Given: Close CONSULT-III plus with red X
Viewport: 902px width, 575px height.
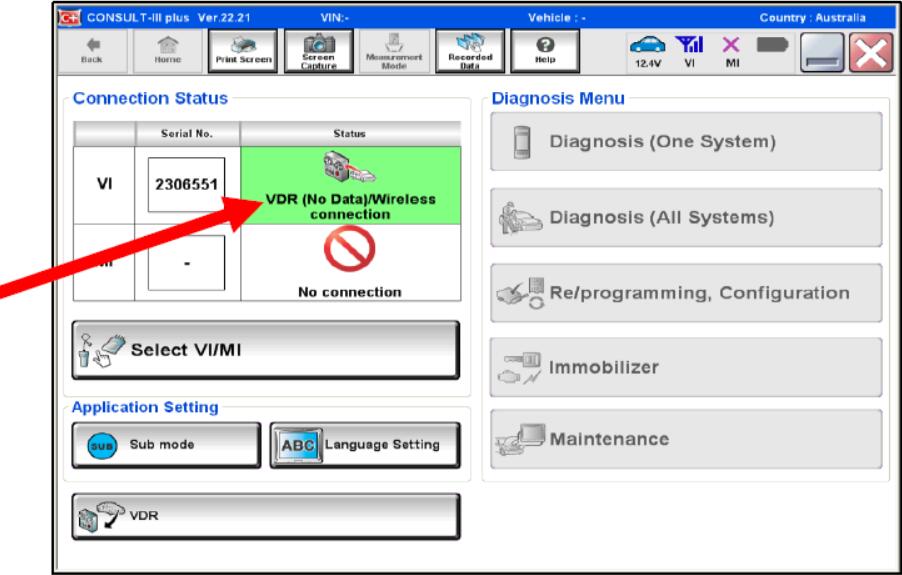Looking at the screenshot, I should click(x=871, y=52).
